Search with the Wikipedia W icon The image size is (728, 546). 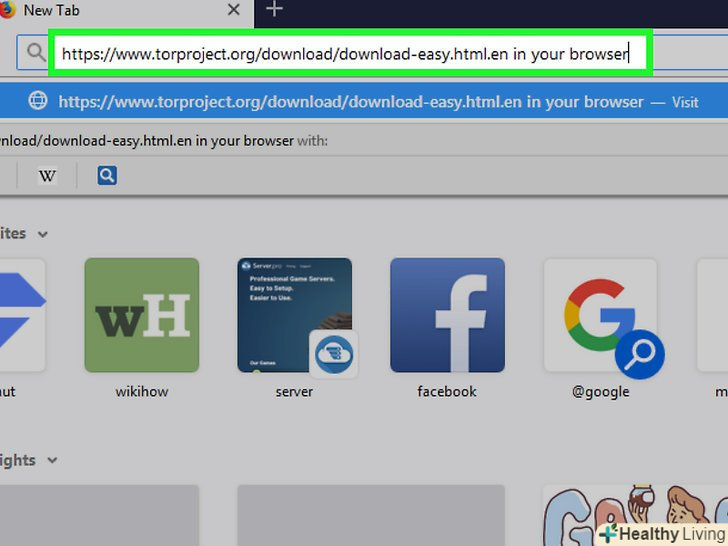47,176
